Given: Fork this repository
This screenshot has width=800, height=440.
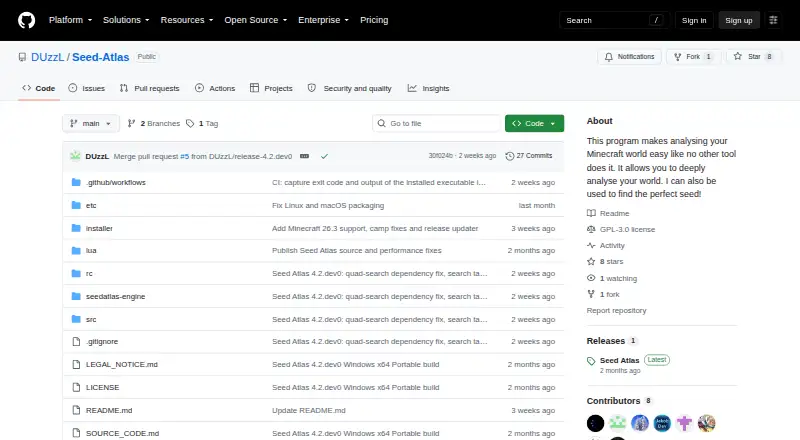Looking at the screenshot, I should pos(693,57).
